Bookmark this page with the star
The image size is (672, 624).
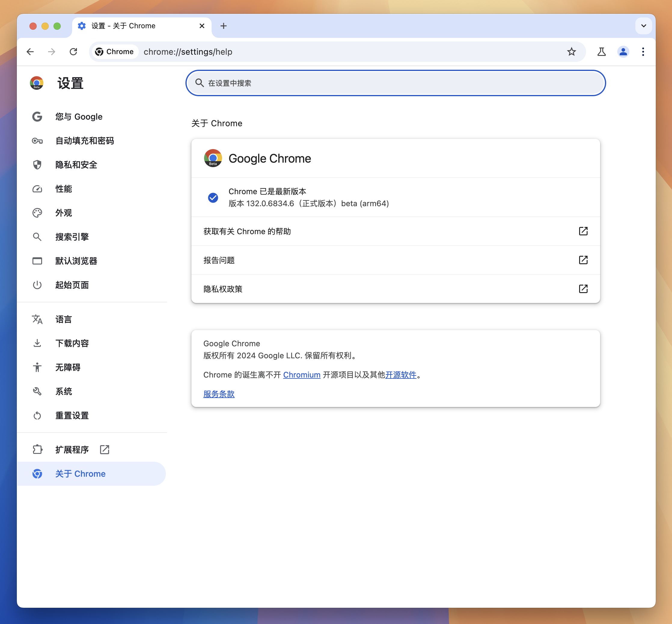571,52
